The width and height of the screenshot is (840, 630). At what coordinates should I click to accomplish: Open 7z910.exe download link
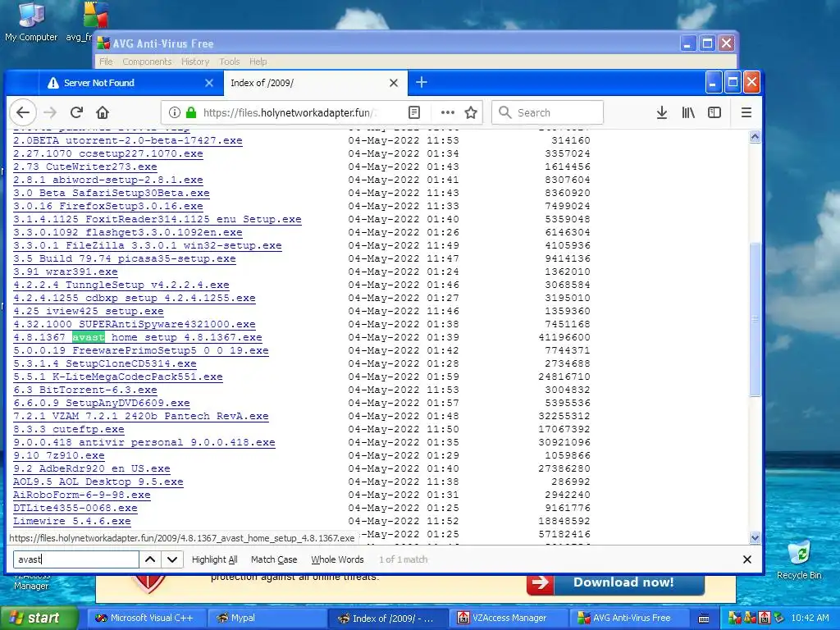(x=59, y=455)
